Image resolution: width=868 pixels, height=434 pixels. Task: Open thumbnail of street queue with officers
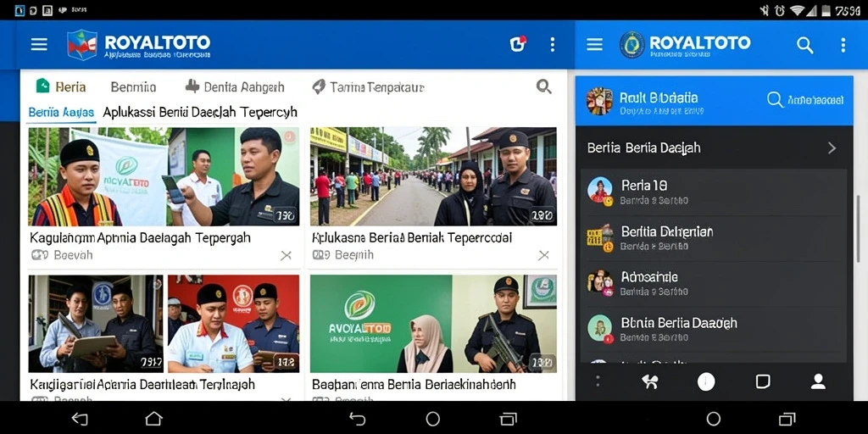tap(433, 176)
